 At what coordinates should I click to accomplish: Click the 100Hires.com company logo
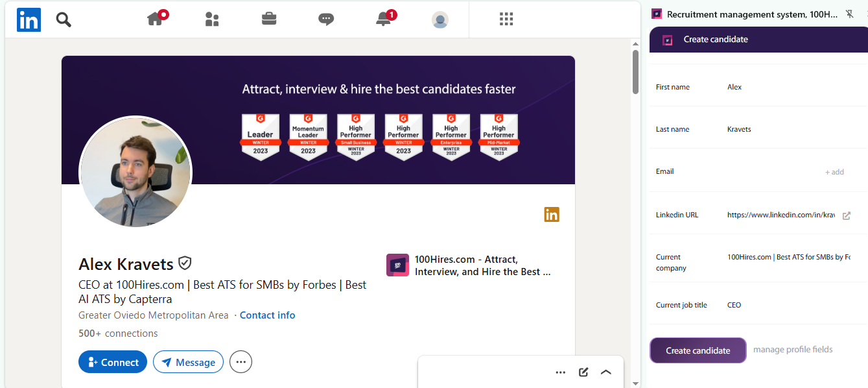click(397, 265)
